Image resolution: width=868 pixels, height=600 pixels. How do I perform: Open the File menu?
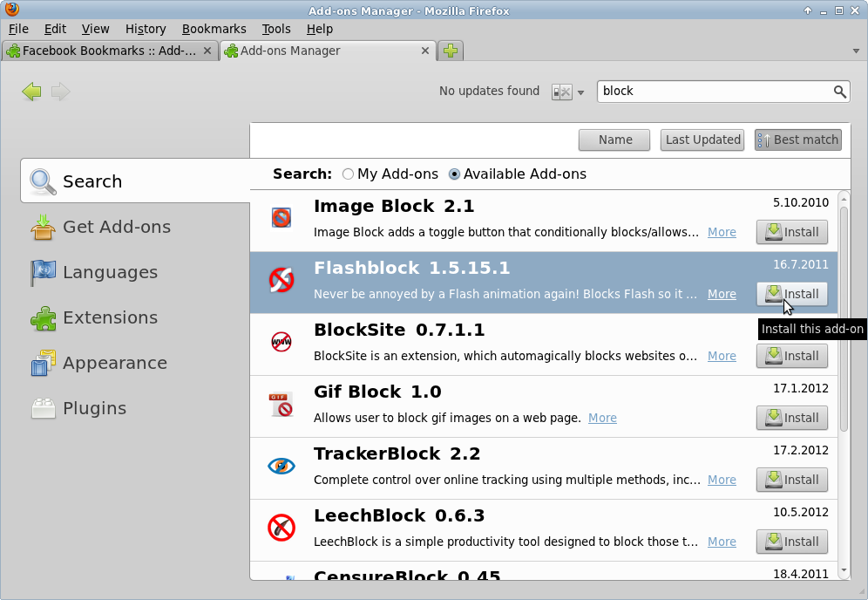[18, 29]
